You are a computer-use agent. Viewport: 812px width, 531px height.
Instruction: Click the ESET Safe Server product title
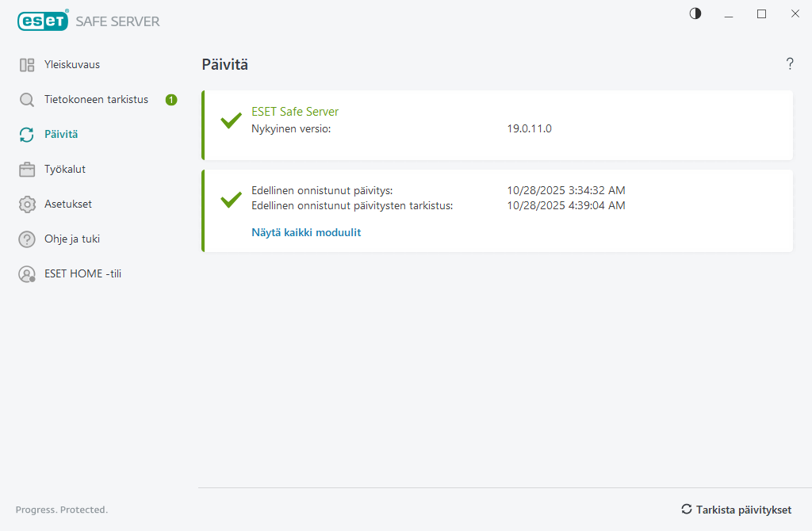click(295, 112)
